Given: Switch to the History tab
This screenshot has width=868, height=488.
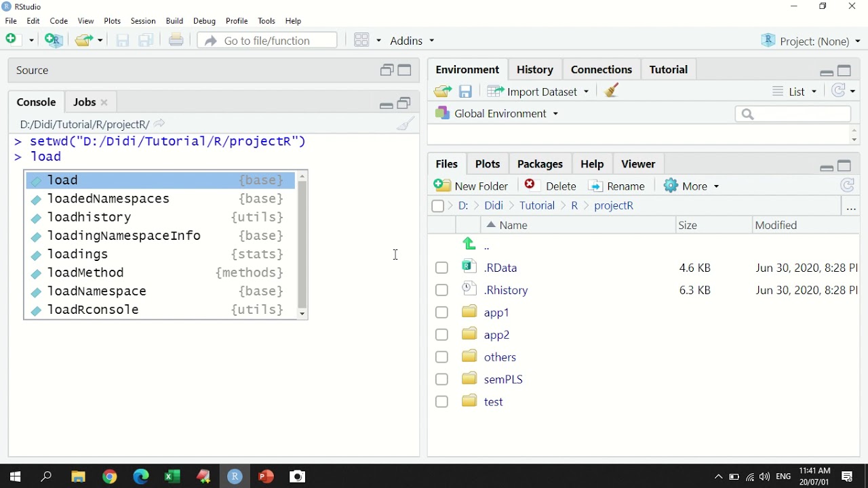Looking at the screenshot, I should pos(535,69).
